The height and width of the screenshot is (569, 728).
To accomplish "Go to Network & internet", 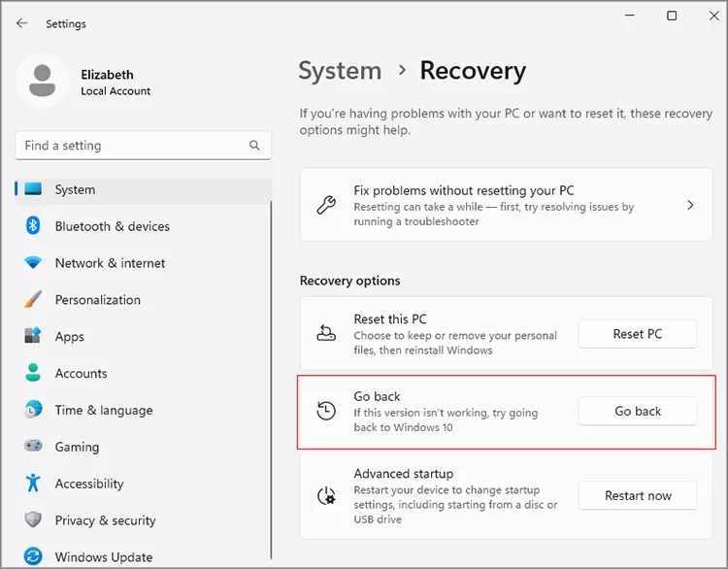I will [143, 263].
